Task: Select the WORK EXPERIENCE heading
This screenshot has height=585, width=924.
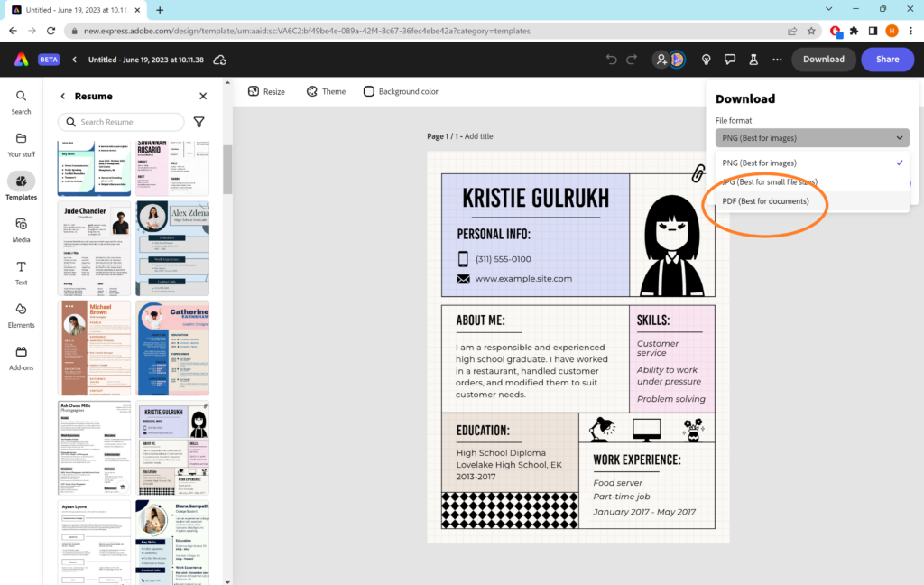Action: pos(636,460)
